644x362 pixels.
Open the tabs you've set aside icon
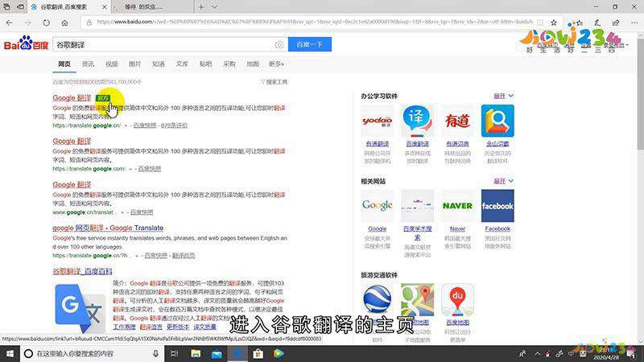6,7
